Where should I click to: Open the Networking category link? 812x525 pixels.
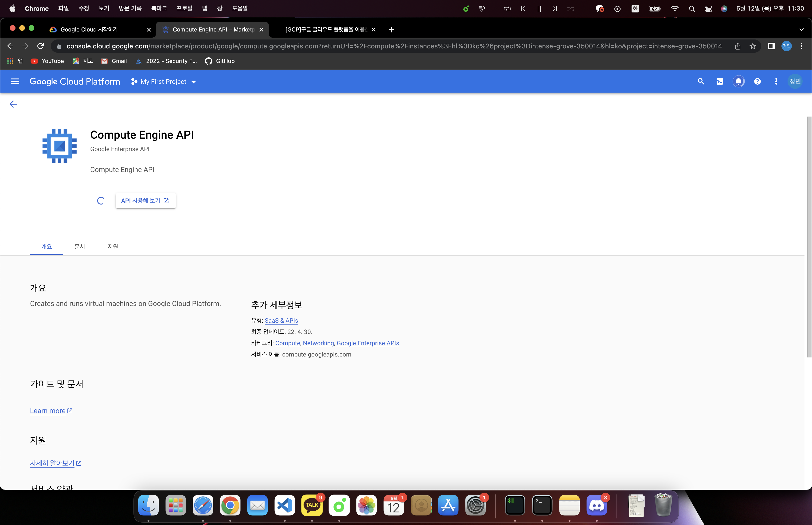318,343
